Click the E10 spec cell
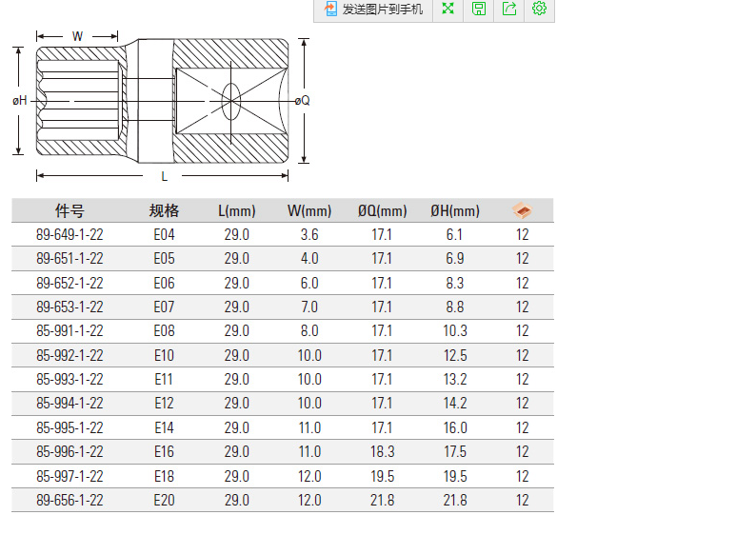Screen dimensions: 756x535 (164, 356)
